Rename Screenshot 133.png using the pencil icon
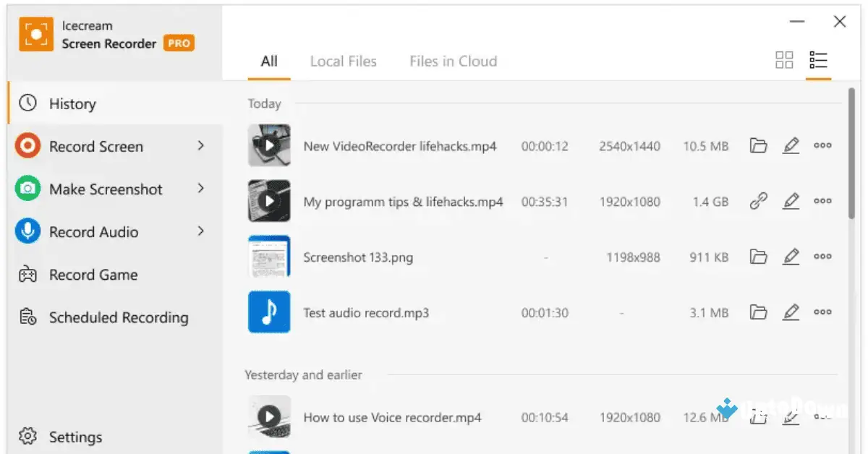Screen dimensions: 868x454 point(791,256)
